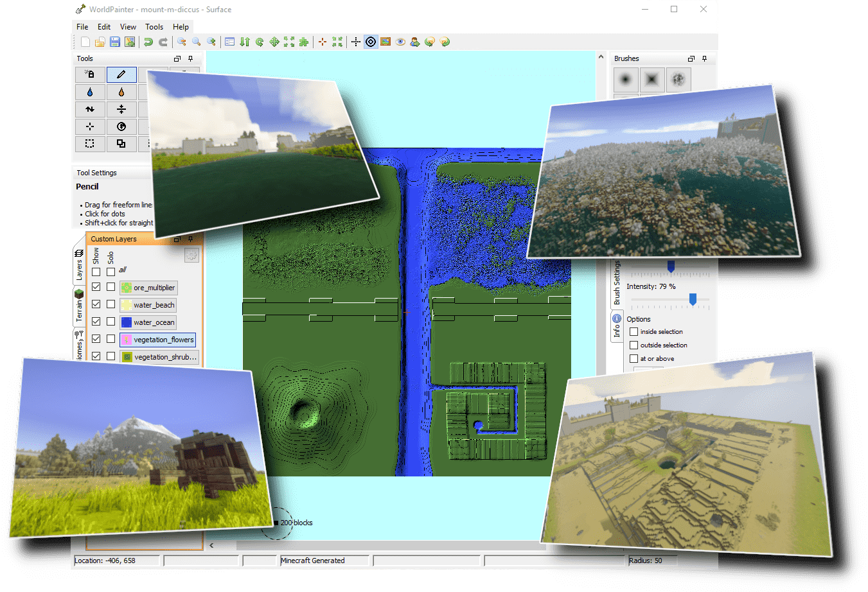Hide the ore_multiplier layer

(x=96, y=287)
